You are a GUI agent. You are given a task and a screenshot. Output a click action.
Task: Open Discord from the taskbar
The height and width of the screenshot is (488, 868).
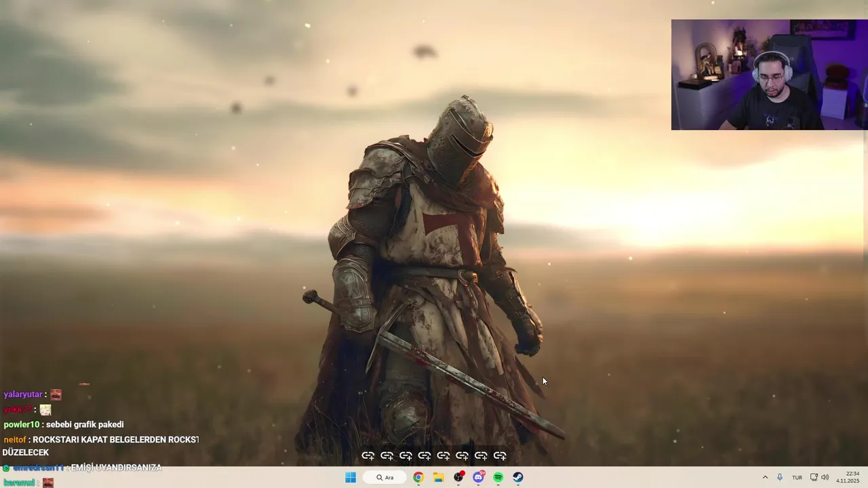479,477
